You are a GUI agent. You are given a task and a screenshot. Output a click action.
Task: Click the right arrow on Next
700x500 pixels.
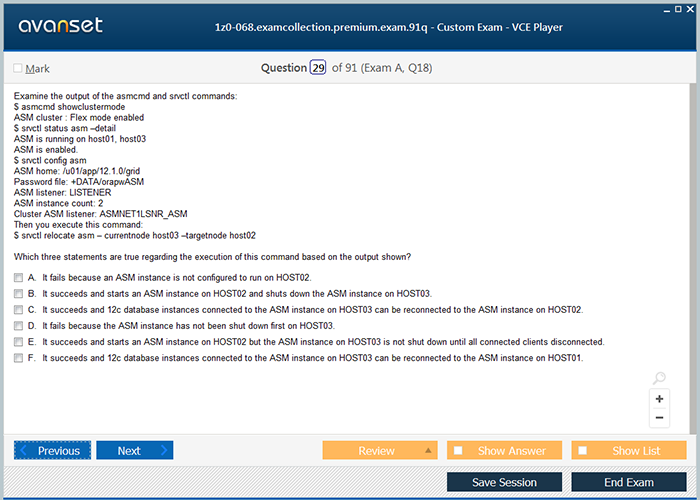point(164,451)
